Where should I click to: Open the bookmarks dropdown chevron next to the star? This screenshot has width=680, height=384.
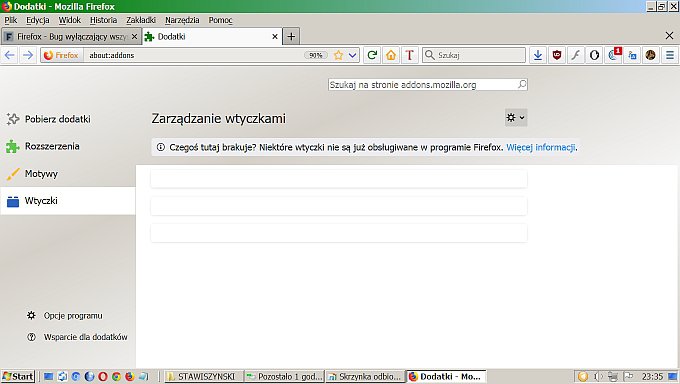pyautogui.click(x=353, y=55)
